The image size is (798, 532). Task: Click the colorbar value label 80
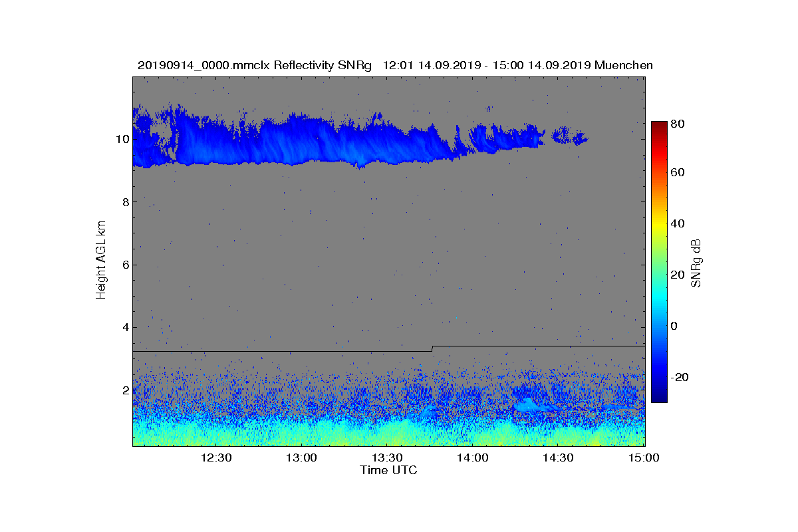679,124
